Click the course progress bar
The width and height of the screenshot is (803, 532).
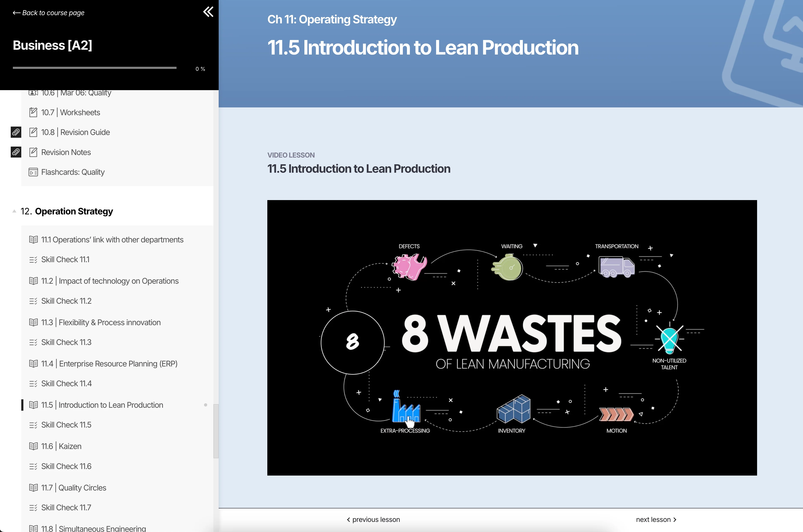[94, 68]
